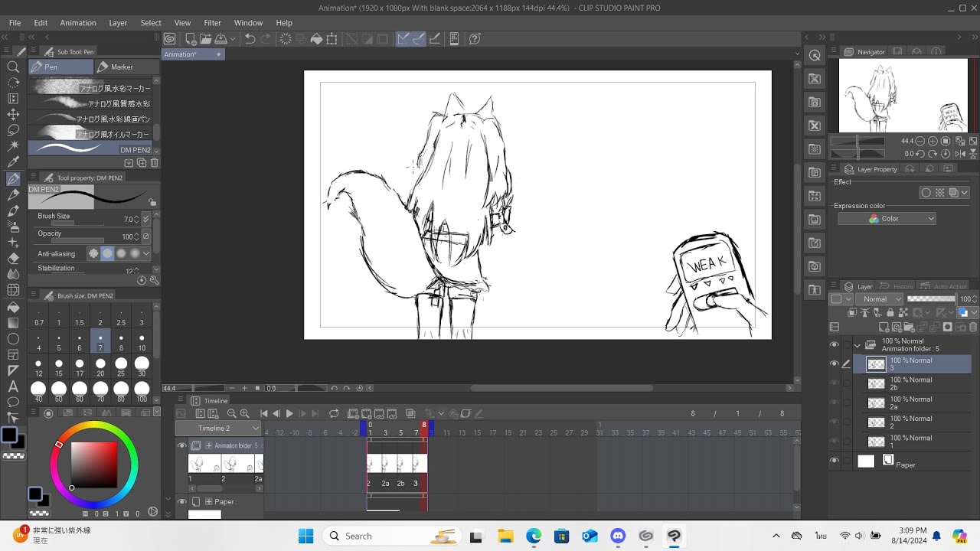Select the Zoom magnifier tool
The width and height of the screenshot is (980, 551).
[13, 67]
